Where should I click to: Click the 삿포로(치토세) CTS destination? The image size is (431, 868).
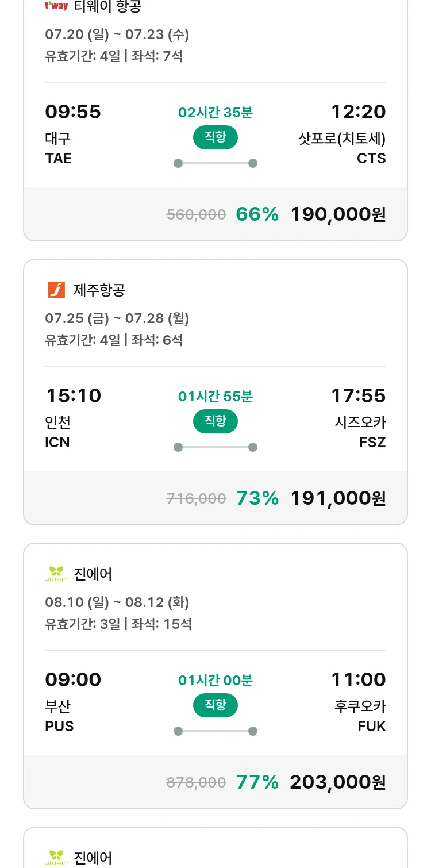point(343,148)
